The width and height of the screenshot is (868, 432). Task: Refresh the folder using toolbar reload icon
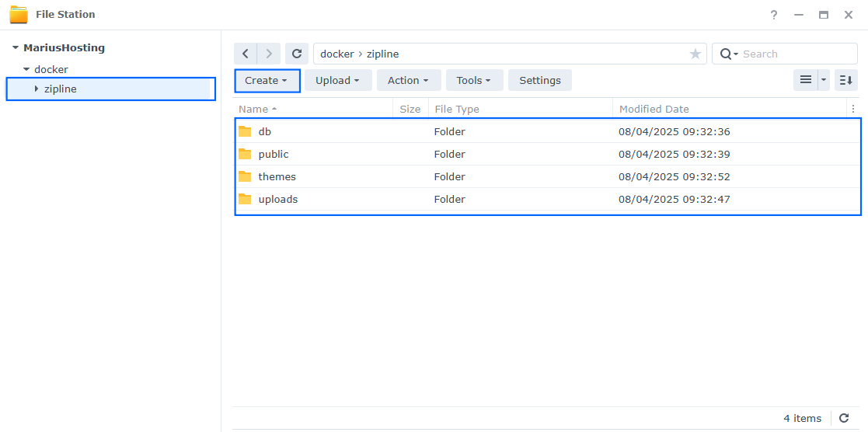pos(297,54)
